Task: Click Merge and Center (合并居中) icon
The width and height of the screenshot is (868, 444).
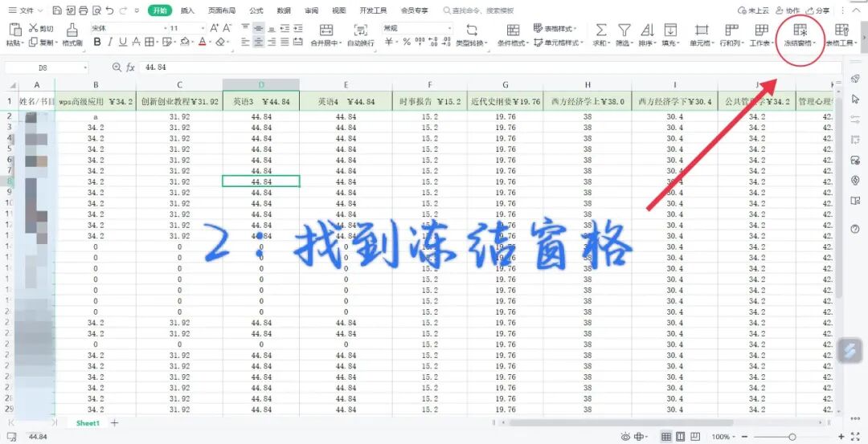Action: click(x=326, y=30)
